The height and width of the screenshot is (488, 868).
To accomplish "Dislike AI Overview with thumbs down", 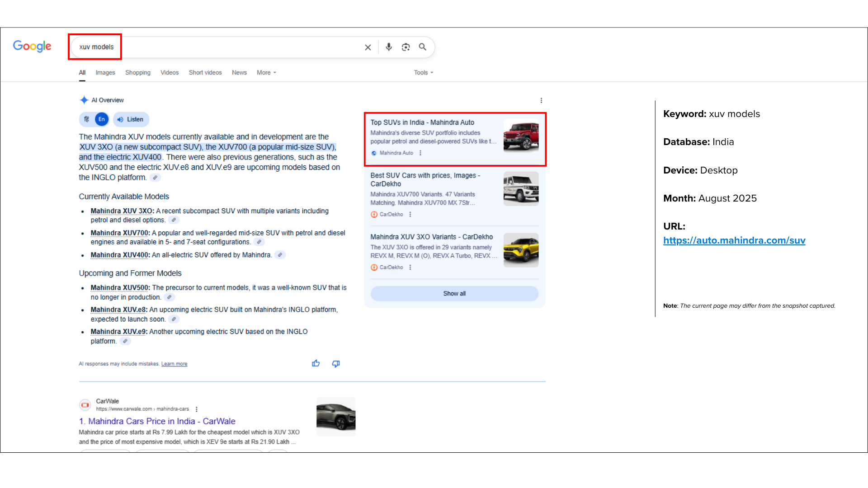I will click(x=336, y=364).
